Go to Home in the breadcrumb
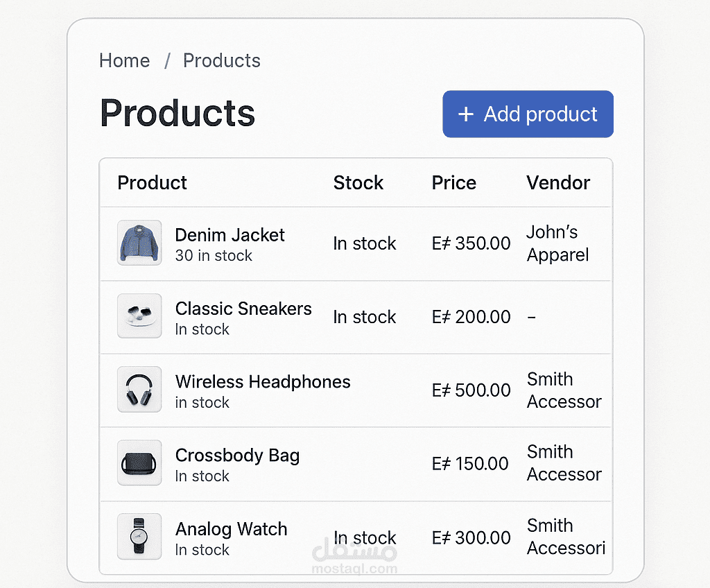Image resolution: width=710 pixels, height=588 pixels. [125, 61]
